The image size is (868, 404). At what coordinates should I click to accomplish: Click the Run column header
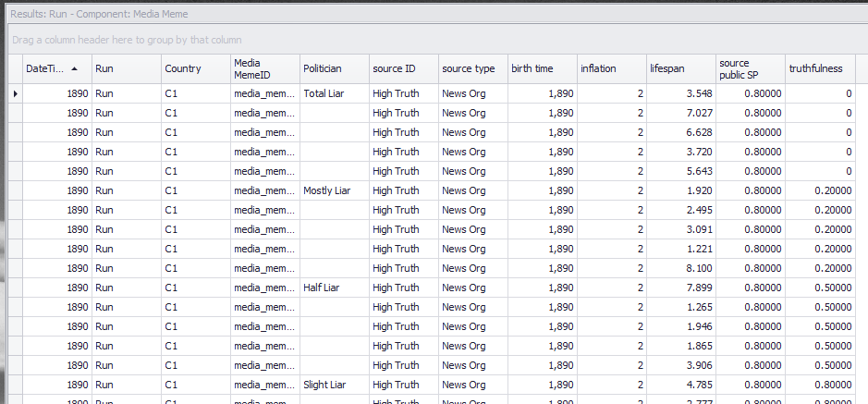point(127,68)
